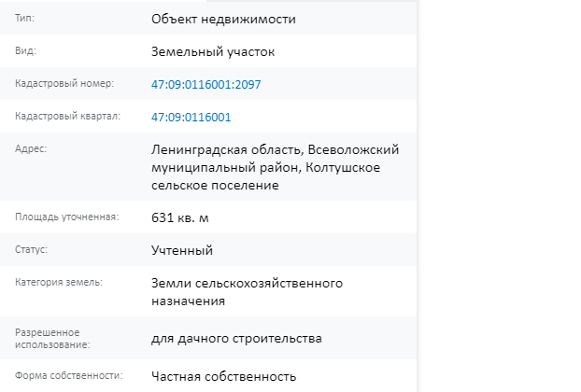
Task: Select the '631 кв. м' area value
Action: (180, 217)
